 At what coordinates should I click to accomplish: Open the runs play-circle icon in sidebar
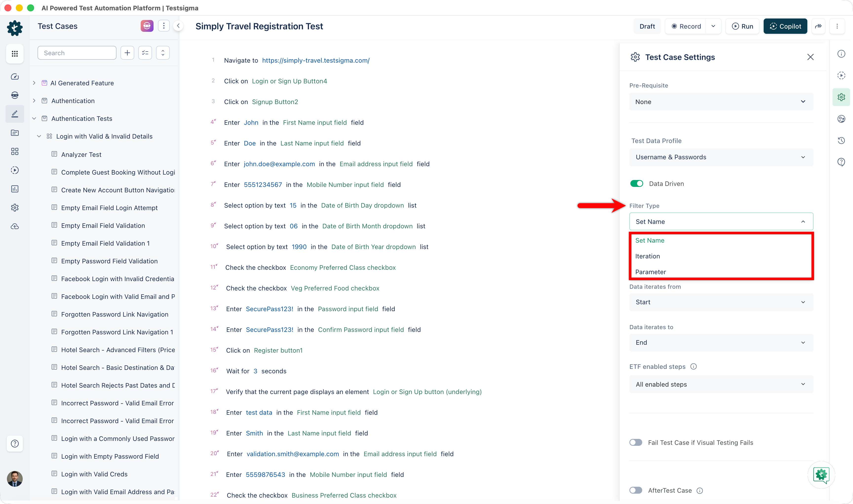pyautogui.click(x=15, y=170)
